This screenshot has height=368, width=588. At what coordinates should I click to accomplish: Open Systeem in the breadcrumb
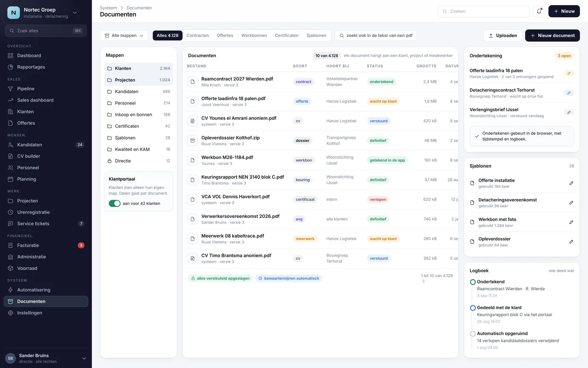108,8
